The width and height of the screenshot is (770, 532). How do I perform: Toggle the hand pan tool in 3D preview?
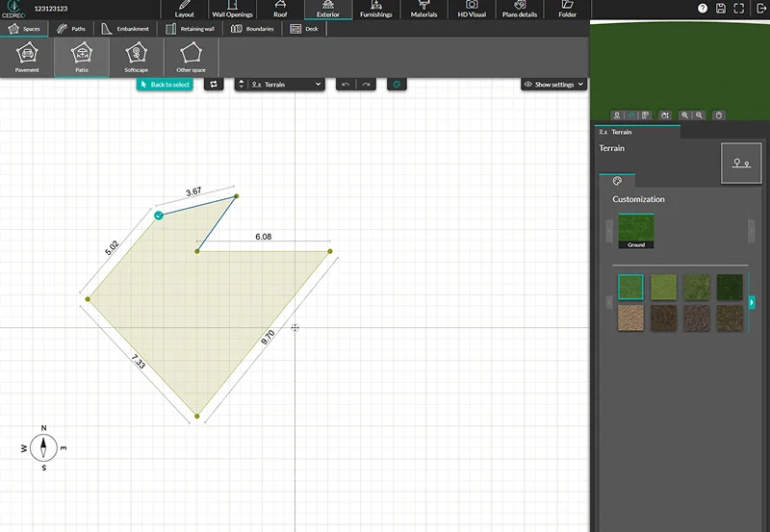(x=717, y=115)
